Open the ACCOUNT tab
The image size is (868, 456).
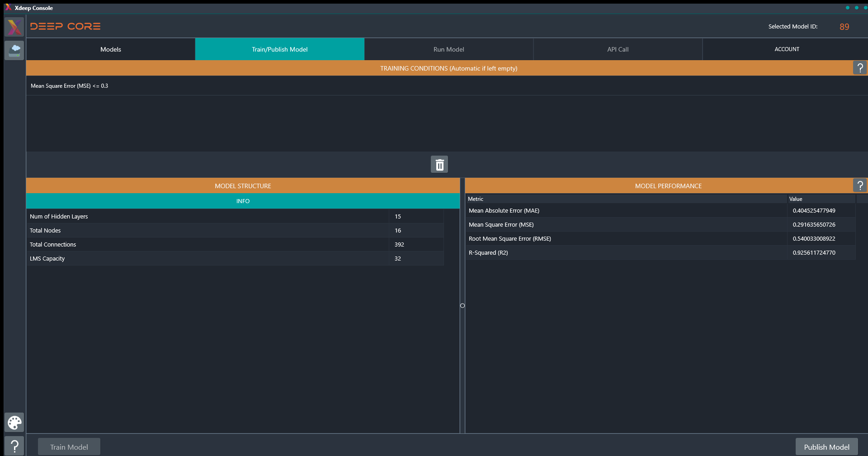click(x=787, y=49)
